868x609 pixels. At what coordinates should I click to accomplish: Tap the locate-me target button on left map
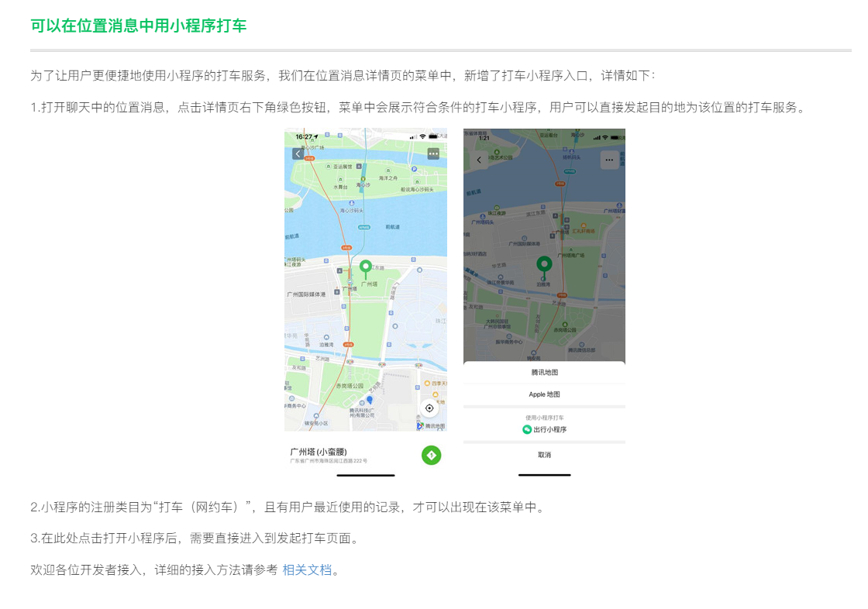pos(429,408)
